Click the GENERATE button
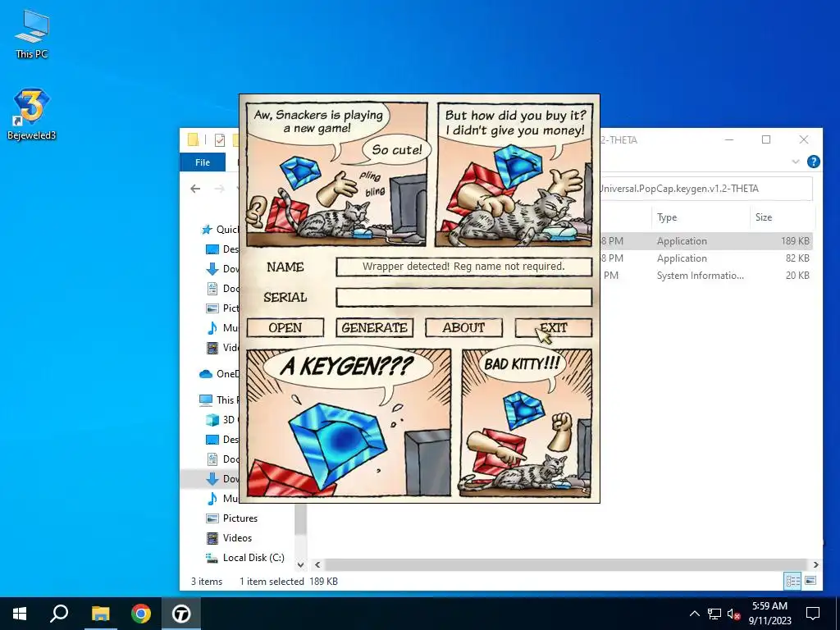 point(374,328)
